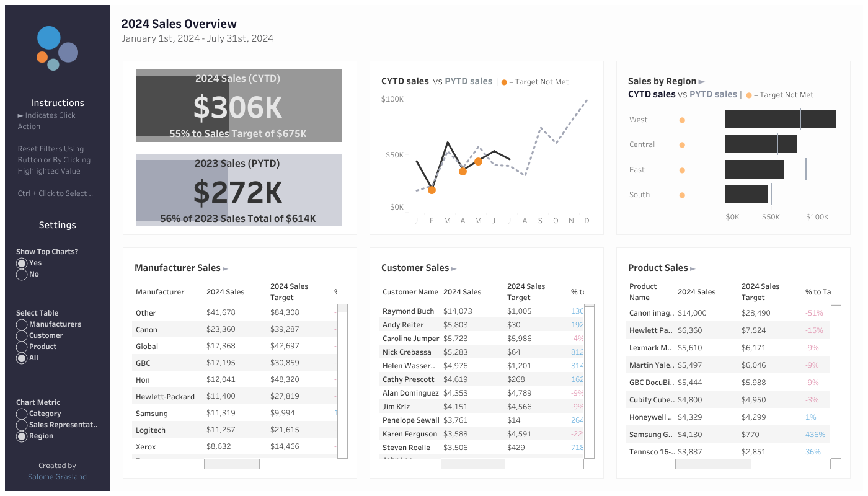Click the arrow icon next to Product Sales
The height and width of the screenshot is (496, 868).
[x=693, y=268]
